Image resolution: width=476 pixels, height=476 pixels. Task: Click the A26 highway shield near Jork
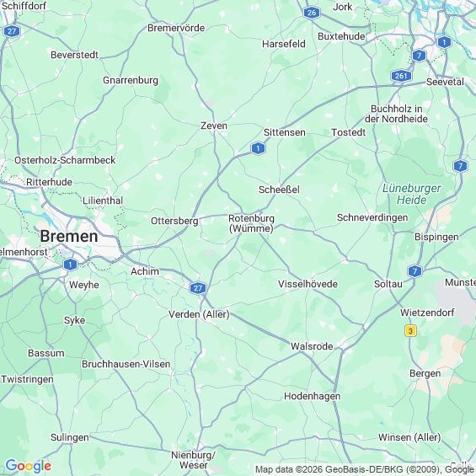312,13
